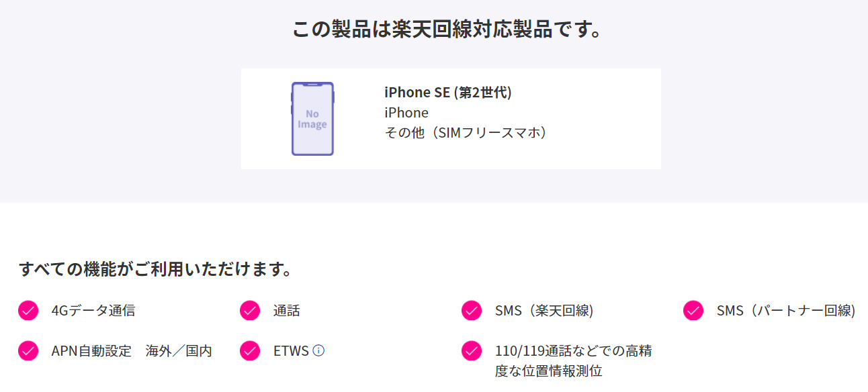This screenshot has width=868, height=392.
Task: Click the SMS（楽天回線) feature label
Action: point(544,311)
